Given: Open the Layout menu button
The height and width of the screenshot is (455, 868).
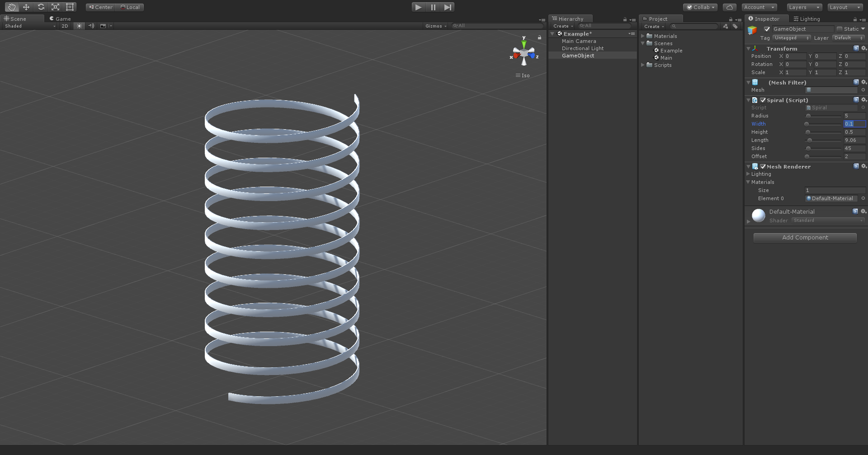Looking at the screenshot, I should 845,7.
